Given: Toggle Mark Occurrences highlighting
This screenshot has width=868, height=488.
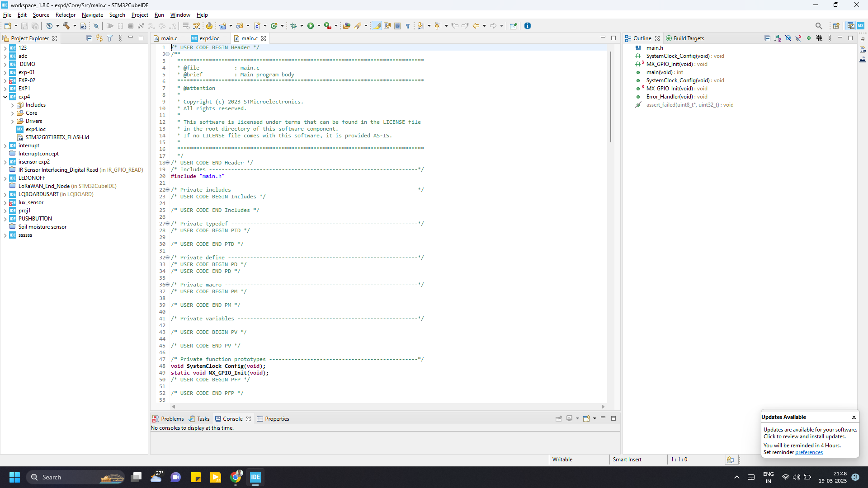Looking at the screenshot, I should pos(377,26).
